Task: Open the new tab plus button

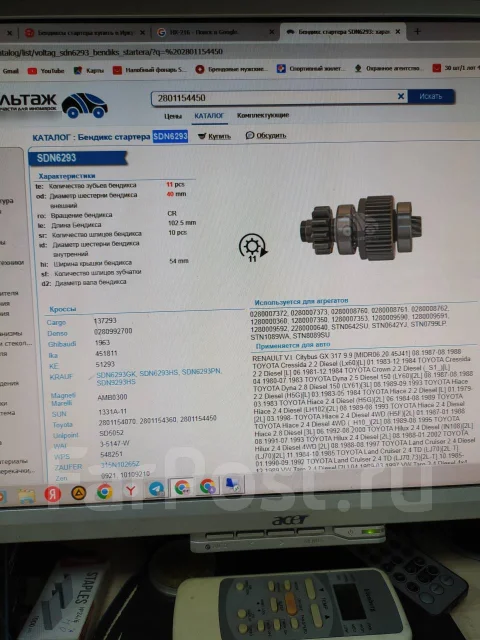Action: [417, 31]
